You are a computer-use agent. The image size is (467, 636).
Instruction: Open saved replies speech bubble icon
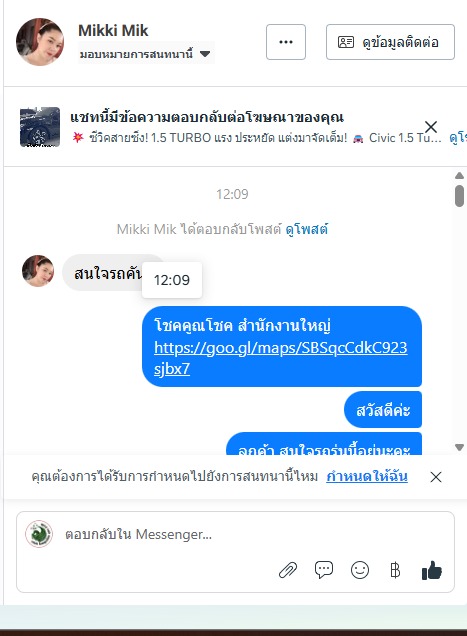pos(324,570)
